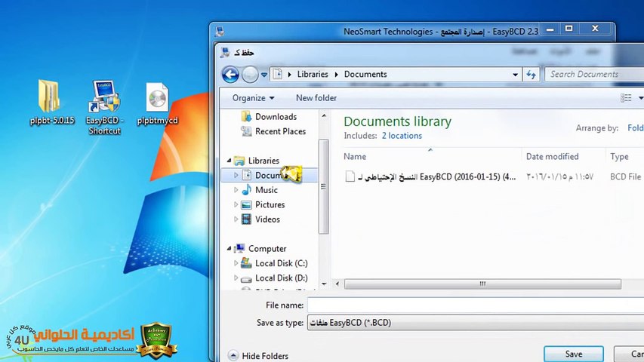Sort files by the Type column header
Image resolution: width=644 pixels, height=362 pixels.
619,157
